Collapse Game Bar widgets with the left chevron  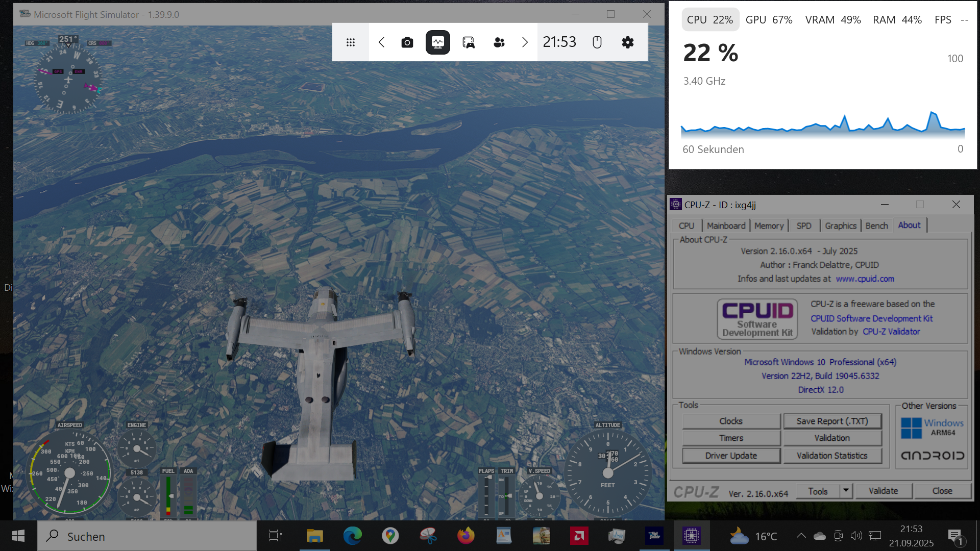point(381,42)
